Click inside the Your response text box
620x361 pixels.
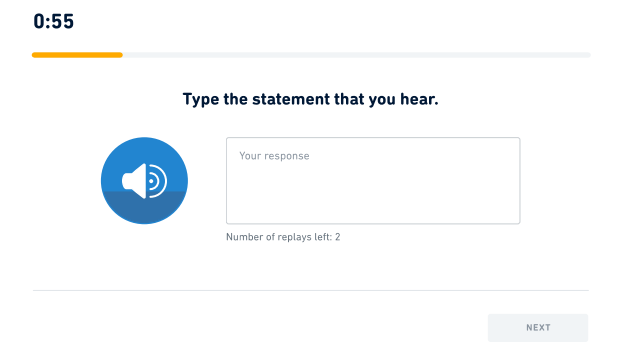(x=373, y=181)
